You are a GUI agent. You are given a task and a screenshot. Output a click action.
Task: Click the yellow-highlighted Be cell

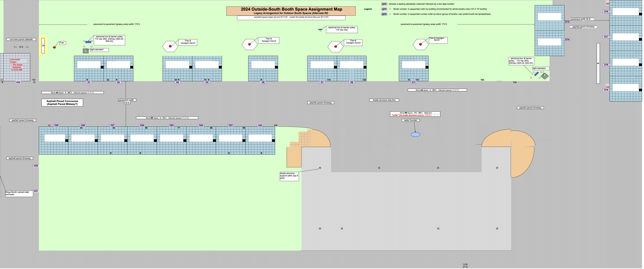tap(43, 46)
